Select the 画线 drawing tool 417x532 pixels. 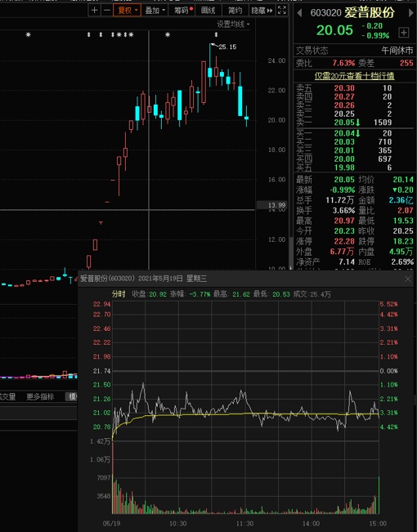pos(208,10)
